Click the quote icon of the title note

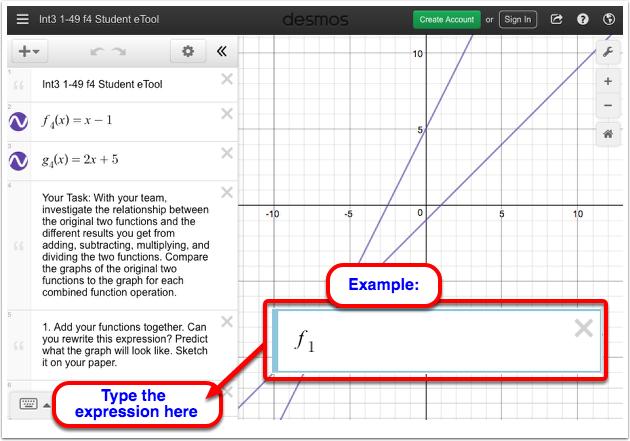[18, 85]
